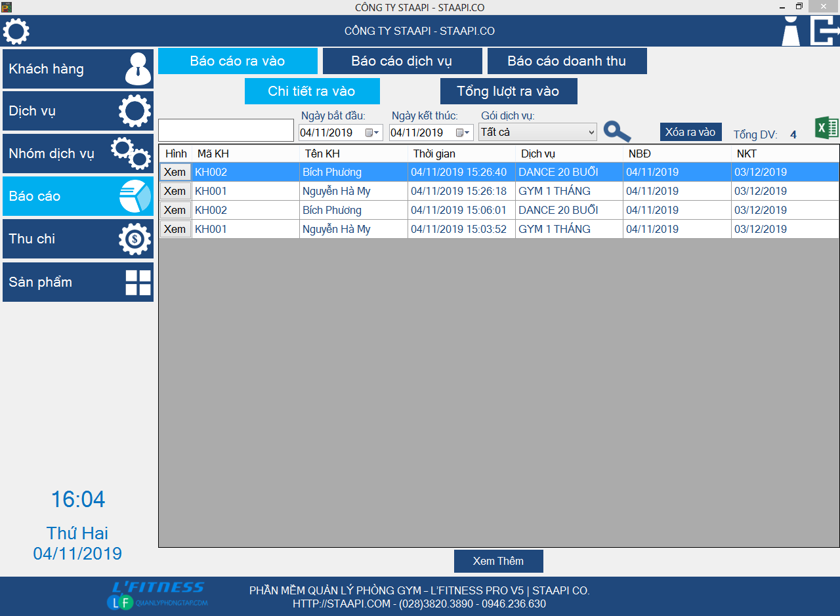Expand the Gói dịch vụ combo box
The height and width of the screenshot is (616, 840).
pyautogui.click(x=591, y=133)
